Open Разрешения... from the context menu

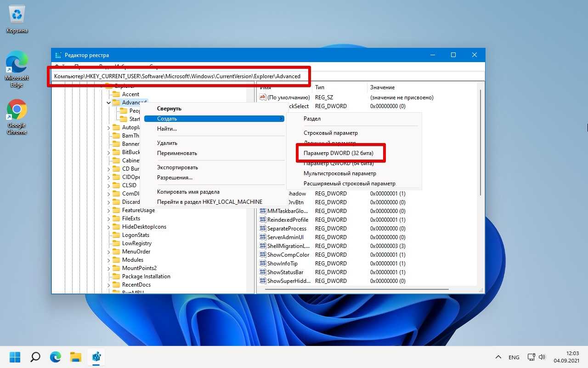(x=214, y=178)
